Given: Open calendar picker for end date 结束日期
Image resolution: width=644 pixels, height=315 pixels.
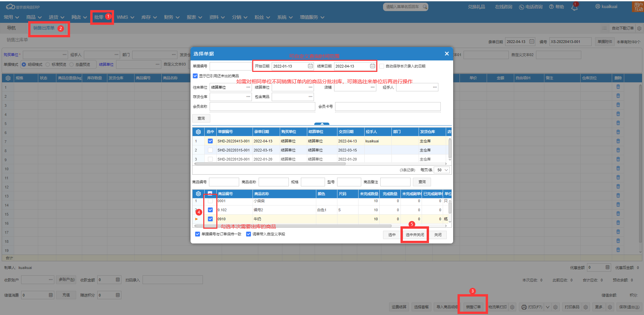Looking at the screenshot, I should [x=372, y=66].
